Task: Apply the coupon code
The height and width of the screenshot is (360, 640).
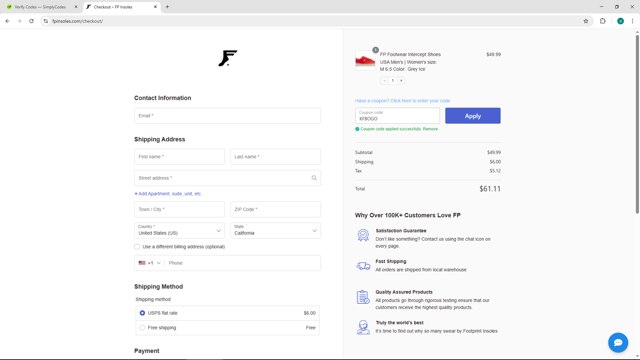Action: (x=473, y=116)
